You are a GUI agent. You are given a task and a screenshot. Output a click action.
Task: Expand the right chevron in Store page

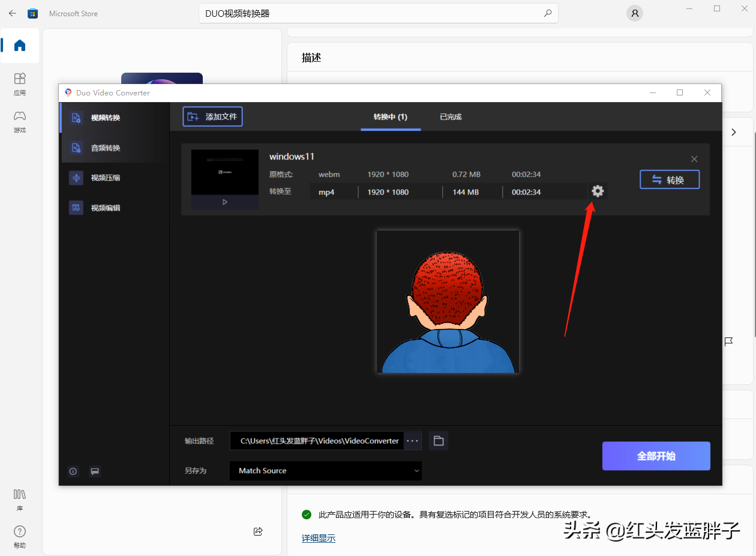[x=733, y=132]
